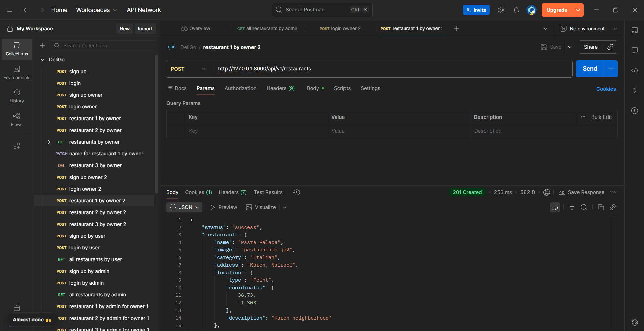Open the response history clock icon
This screenshot has height=331, width=644.
point(296,192)
